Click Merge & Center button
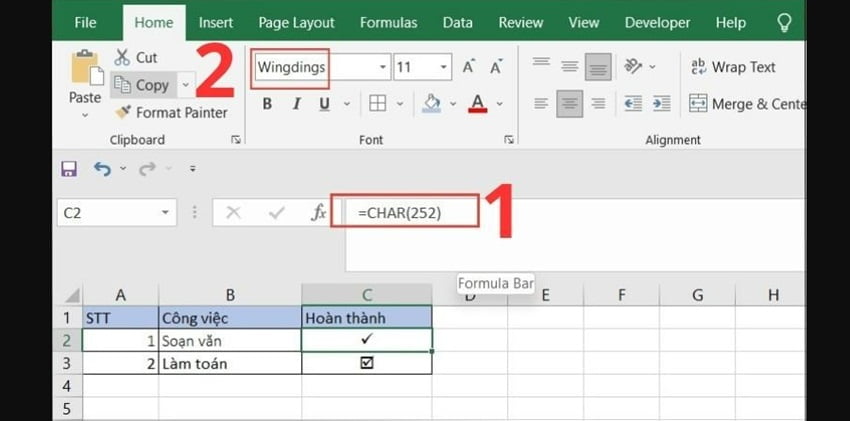The width and height of the screenshot is (850, 421). coord(747,103)
